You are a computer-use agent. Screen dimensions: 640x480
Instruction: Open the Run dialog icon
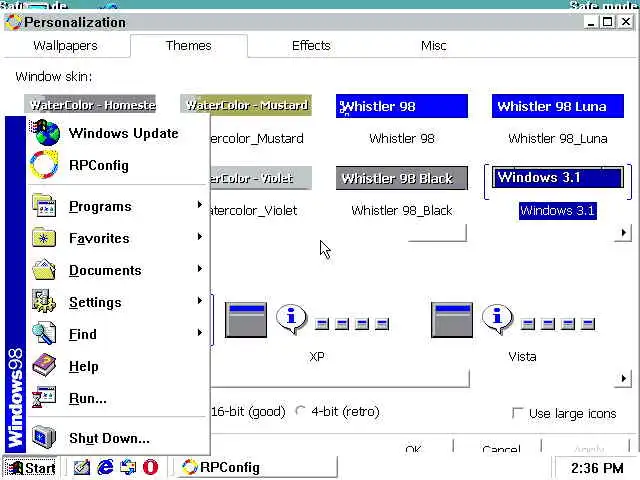44,397
